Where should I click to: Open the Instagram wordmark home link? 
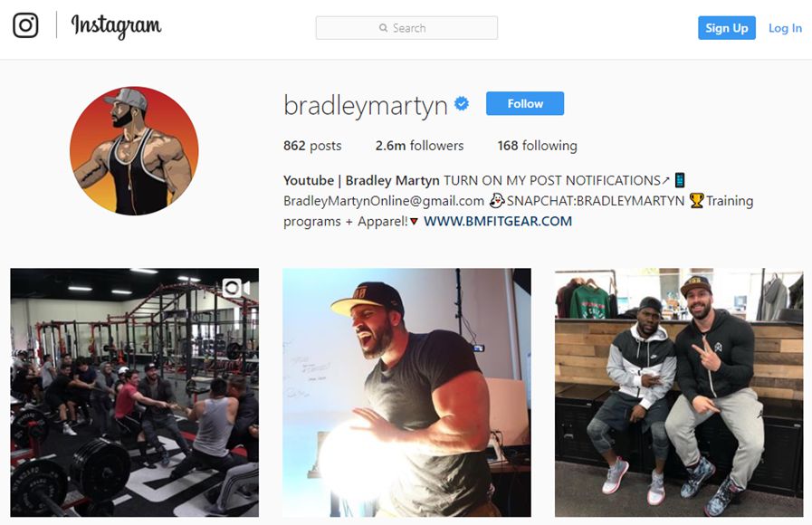(116, 26)
